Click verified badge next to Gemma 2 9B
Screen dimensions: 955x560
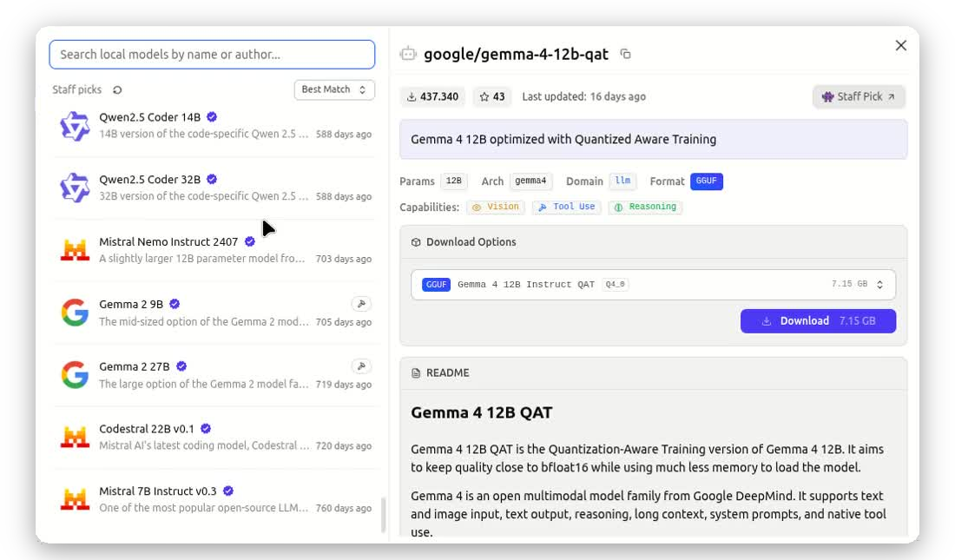click(x=175, y=304)
